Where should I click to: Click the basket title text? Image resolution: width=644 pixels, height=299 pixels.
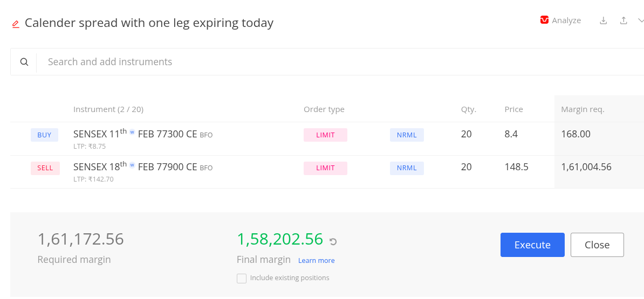[149, 23]
